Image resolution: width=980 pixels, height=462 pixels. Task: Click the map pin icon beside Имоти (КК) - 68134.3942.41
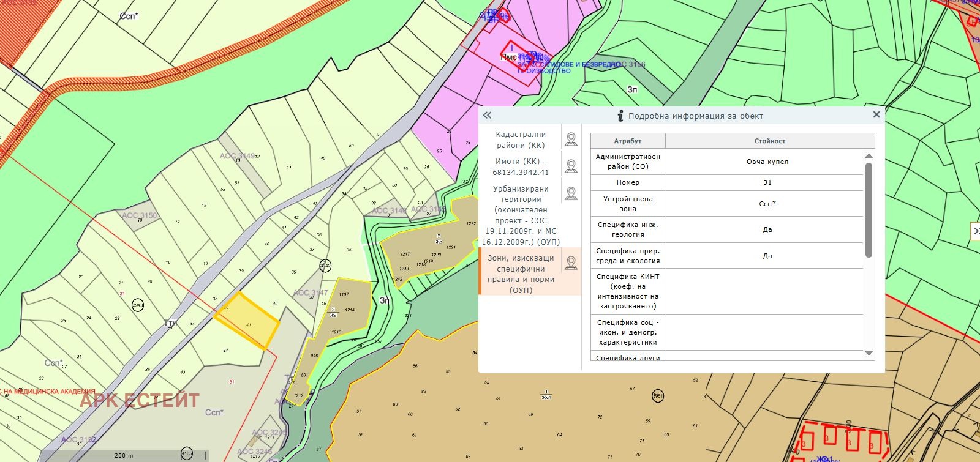pyautogui.click(x=571, y=166)
